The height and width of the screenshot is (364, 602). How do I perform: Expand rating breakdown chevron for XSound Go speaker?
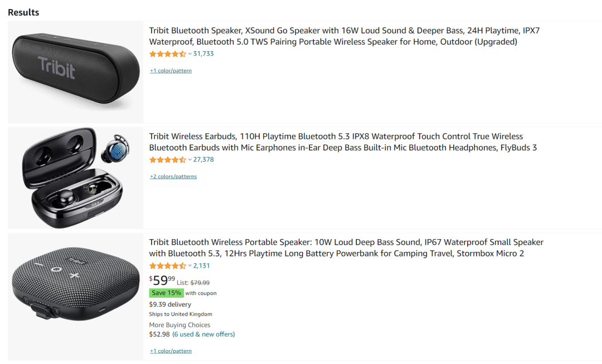190,54
